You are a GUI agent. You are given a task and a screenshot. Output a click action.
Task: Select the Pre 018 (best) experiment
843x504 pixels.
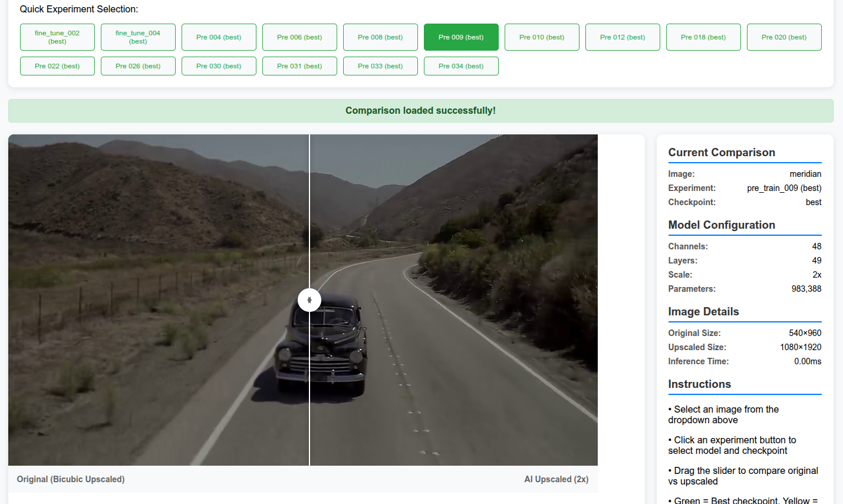(x=703, y=37)
